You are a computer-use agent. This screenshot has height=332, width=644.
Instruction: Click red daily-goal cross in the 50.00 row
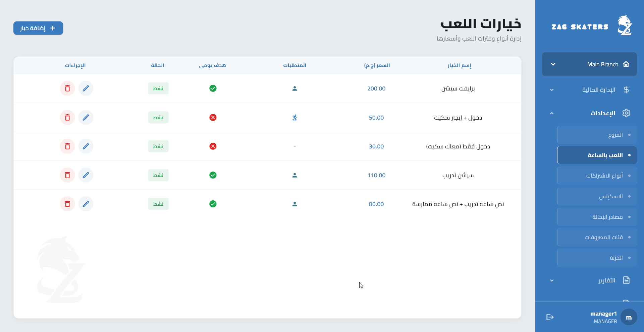(x=213, y=118)
